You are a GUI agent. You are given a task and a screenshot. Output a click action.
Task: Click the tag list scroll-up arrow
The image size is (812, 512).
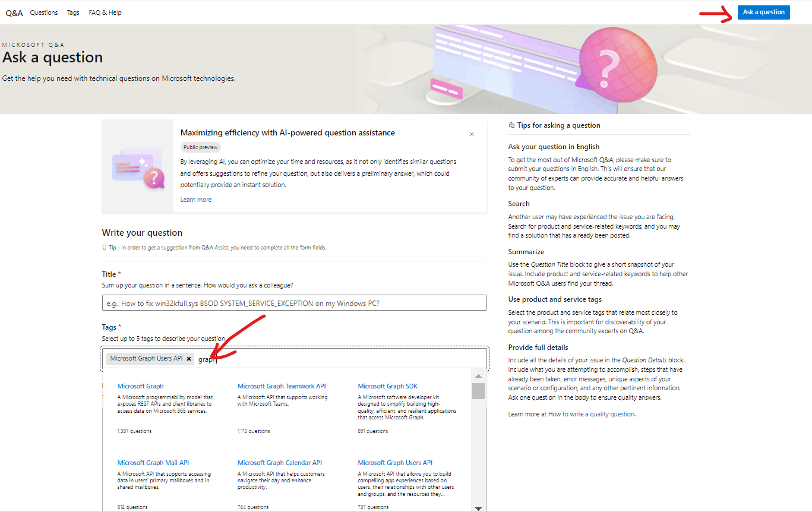coord(478,376)
